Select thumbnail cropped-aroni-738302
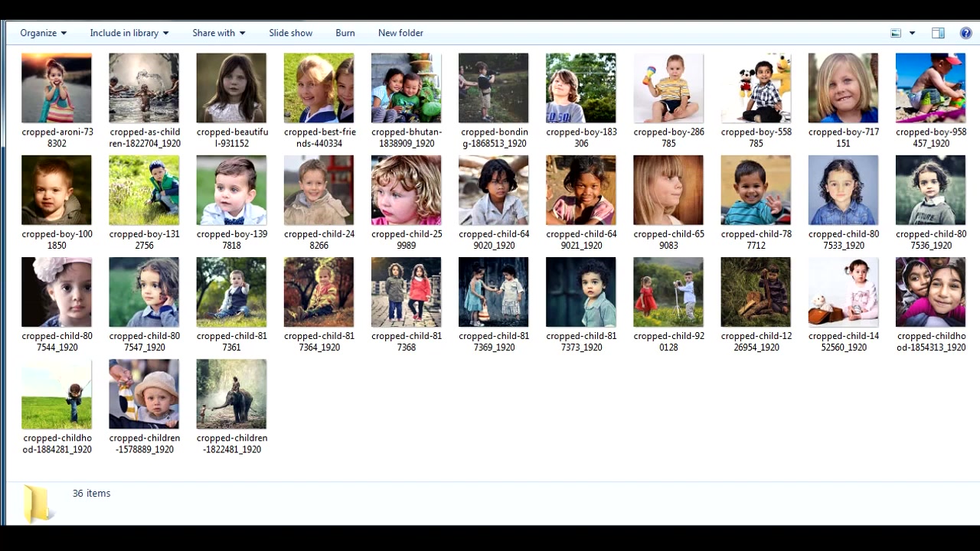The height and width of the screenshot is (551, 980). (57, 87)
